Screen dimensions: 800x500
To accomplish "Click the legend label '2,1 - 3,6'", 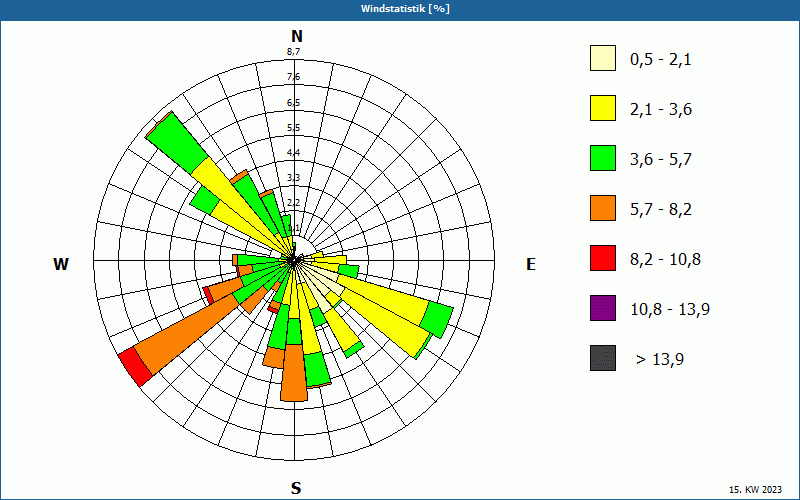I will click(x=661, y=110).
